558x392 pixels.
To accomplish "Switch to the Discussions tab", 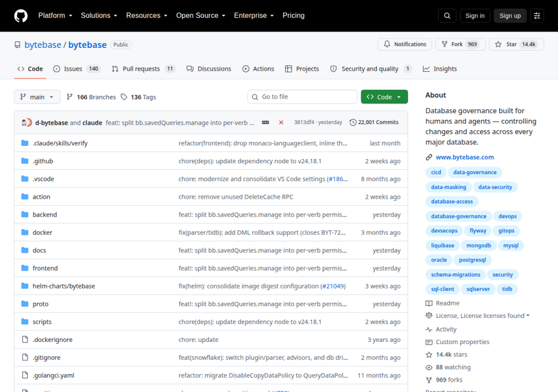I will pos(209,69).
